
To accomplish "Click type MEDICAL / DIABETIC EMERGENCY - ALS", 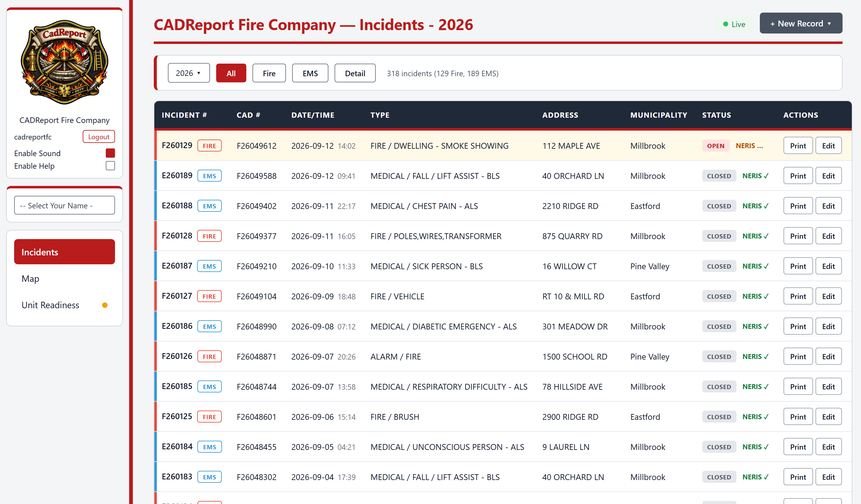I will point(443,326).
